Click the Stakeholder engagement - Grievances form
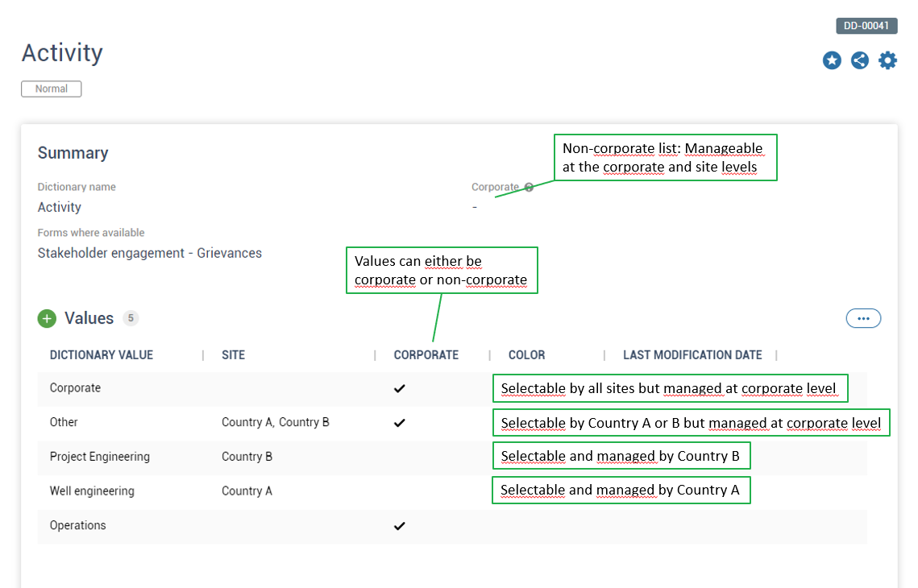918x588 pixels. pyautogui.click(x=149, y=253)
